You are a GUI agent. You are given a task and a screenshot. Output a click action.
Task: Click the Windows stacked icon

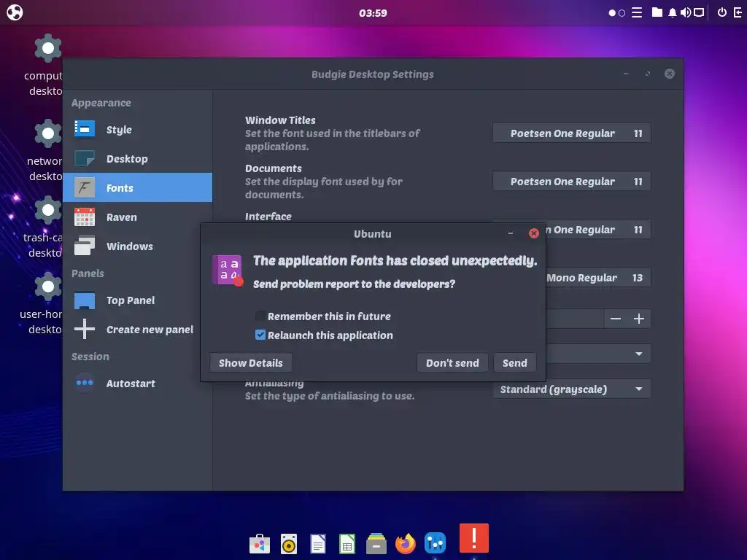pyautogui.click(x=85, y=246)
